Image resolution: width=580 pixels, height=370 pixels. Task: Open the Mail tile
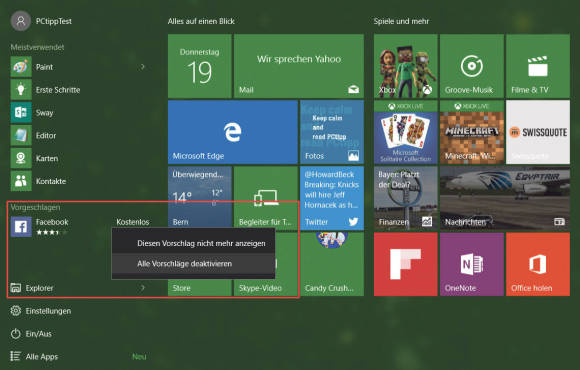click(299, 66)
